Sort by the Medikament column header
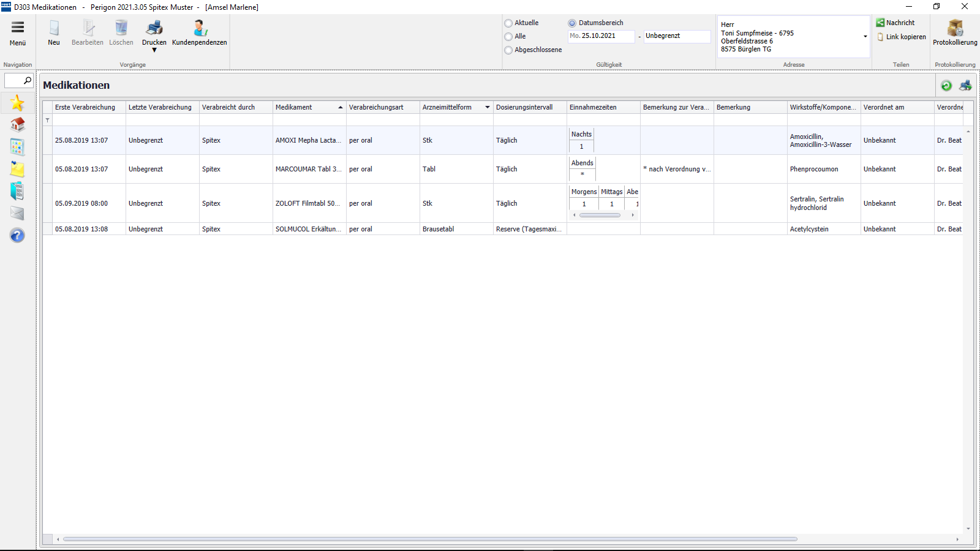The image size is (980, 551). pos(306,107)
